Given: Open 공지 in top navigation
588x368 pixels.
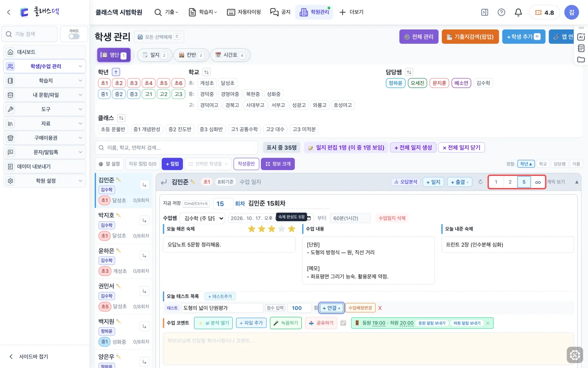Looking at the screenshot, I should click(x=280, y=12).
